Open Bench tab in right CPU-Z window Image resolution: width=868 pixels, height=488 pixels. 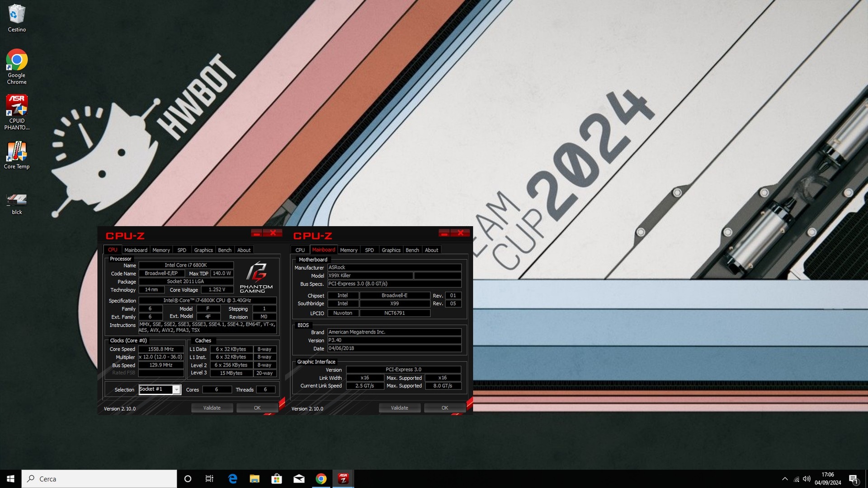click(412, 250)
